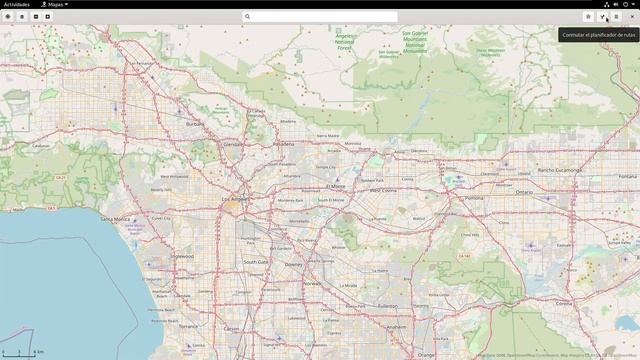Open the favorites star popover
The height and width of the screenshot is (360, 640).
[x=588, y=17]
